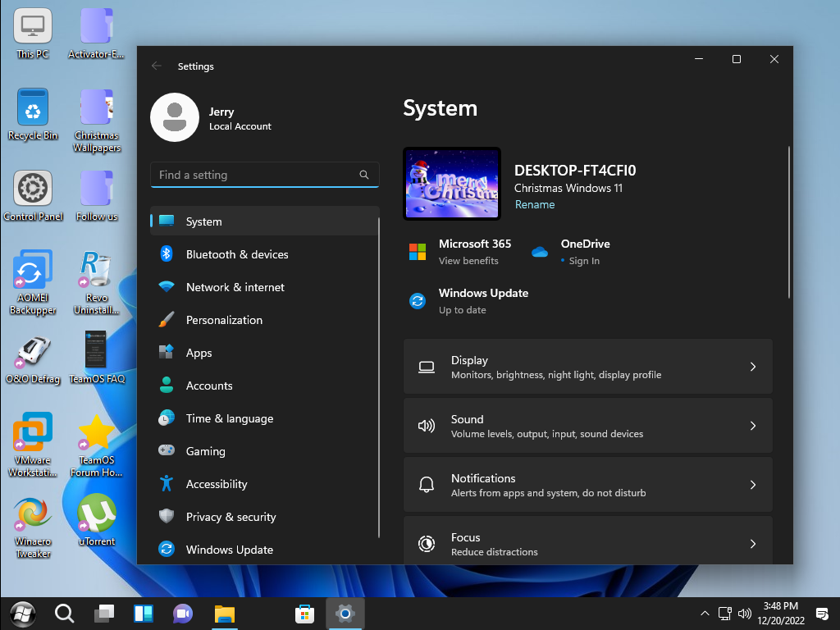Show hidden system tray icons

[705, 613]
